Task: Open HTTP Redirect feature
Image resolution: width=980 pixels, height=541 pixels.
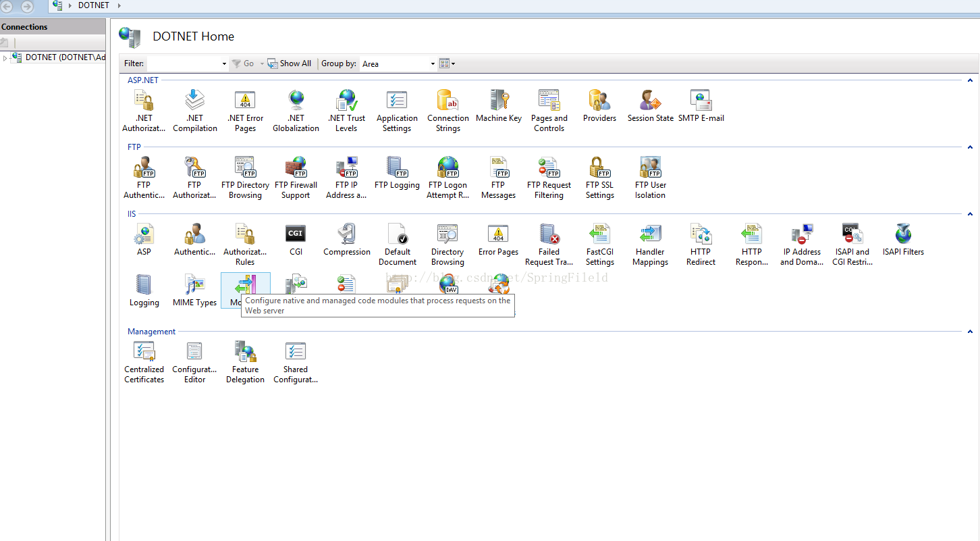Action: click(x=701, y=245)
